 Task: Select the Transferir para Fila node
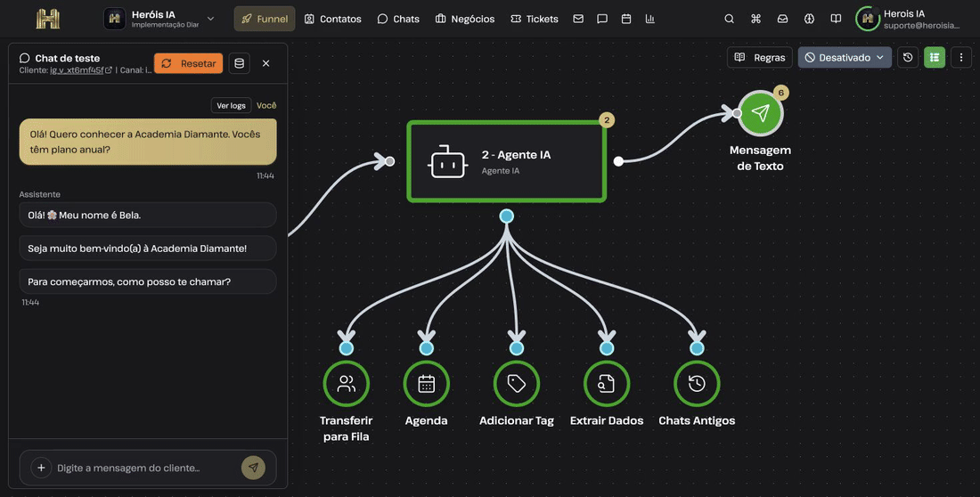347,384
